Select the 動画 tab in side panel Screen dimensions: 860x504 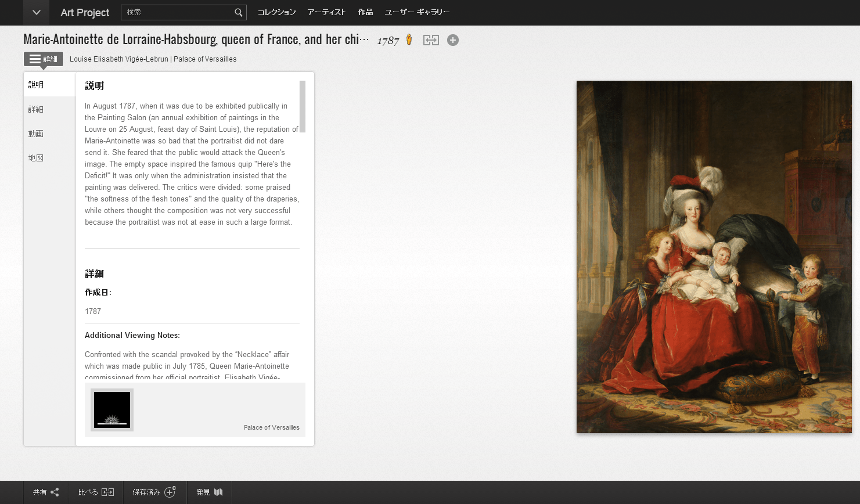click(36, 134)
